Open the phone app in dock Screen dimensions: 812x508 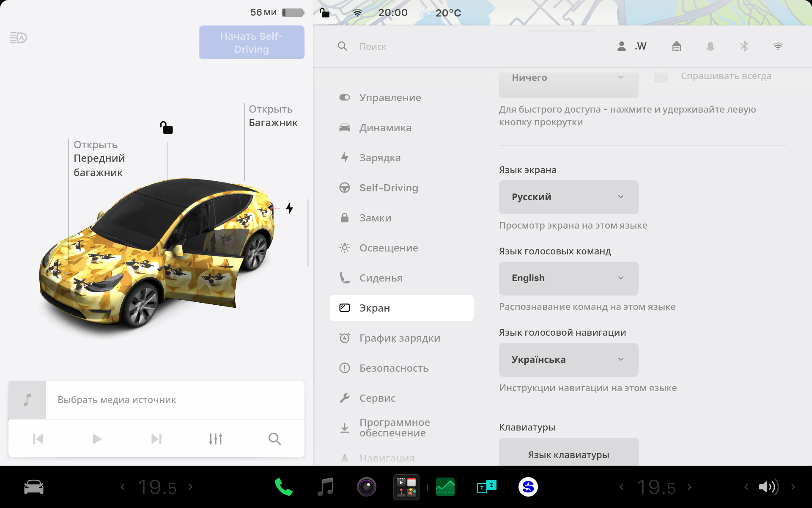click(283, 487)
